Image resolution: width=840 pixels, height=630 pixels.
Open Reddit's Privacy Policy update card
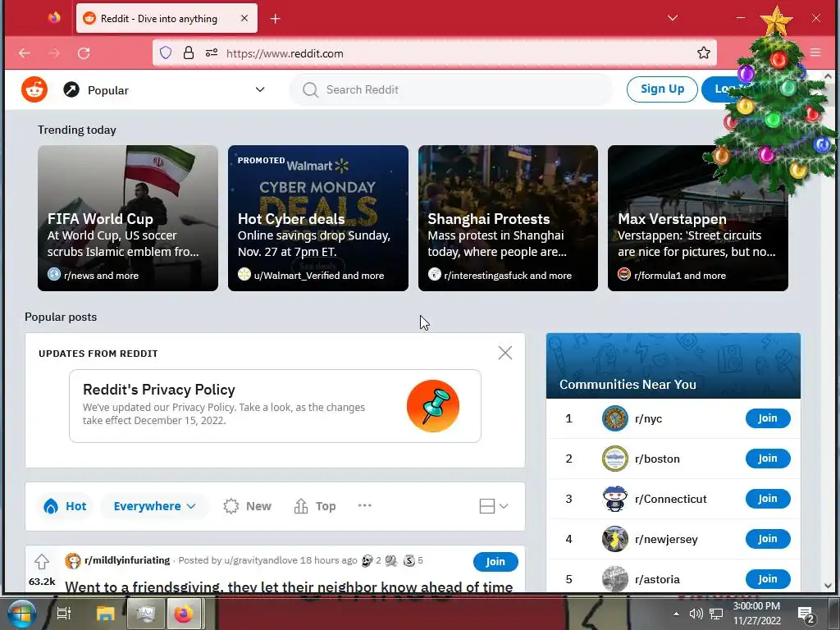275,405
